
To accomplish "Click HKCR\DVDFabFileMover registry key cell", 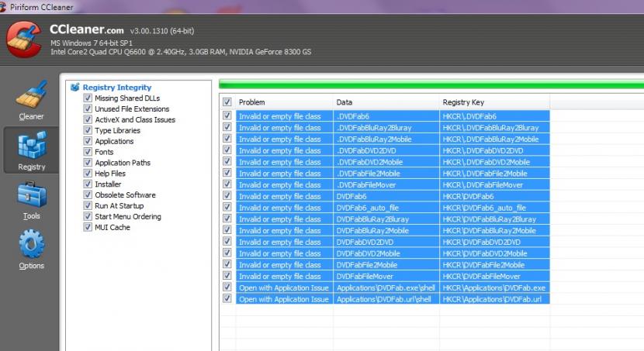I will (494, 277).
